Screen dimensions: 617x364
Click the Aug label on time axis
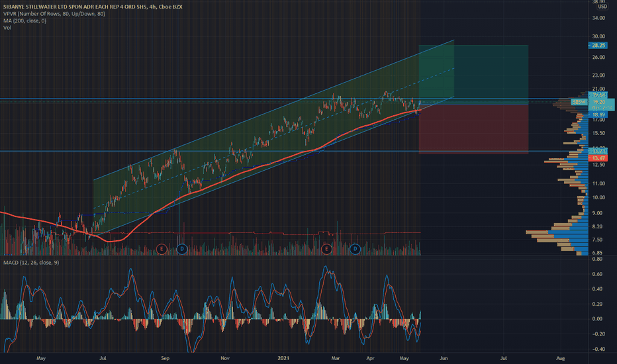(560, 358)
